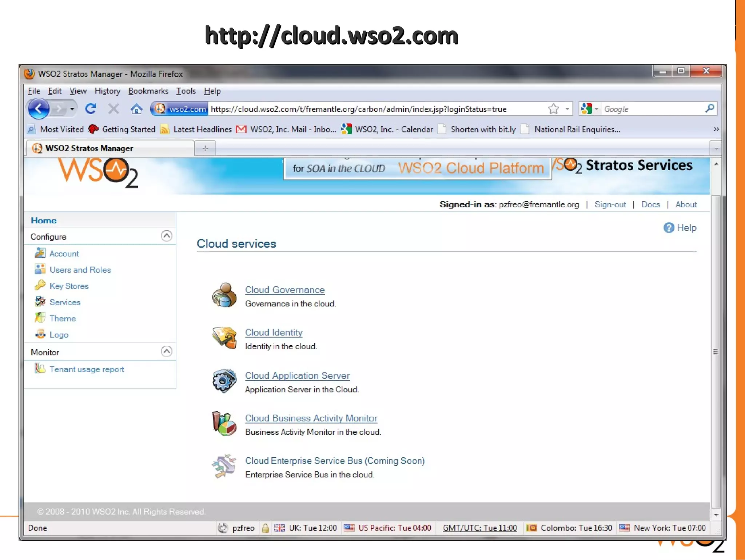Click the WSO2 logo in page header
The height and width of the screenshot is (560, 745).
point(99,173)
